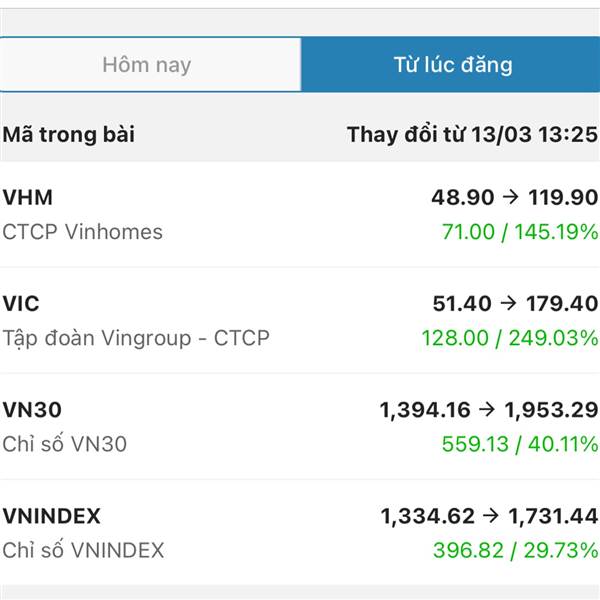
Task: Select the Từ lúc đăng tab
Action: pyautogui.click(x=451, y=66)
